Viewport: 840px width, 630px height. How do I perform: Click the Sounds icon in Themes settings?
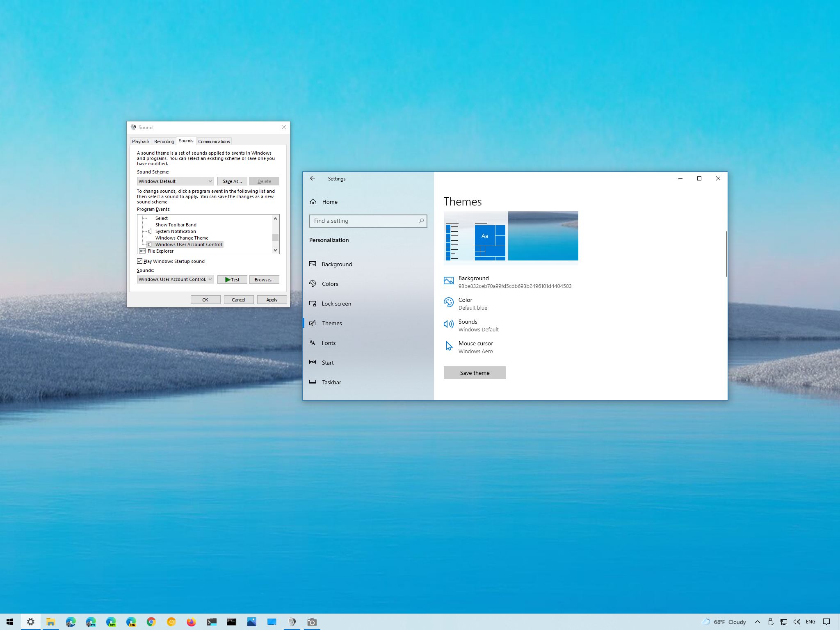click(449, 324)
